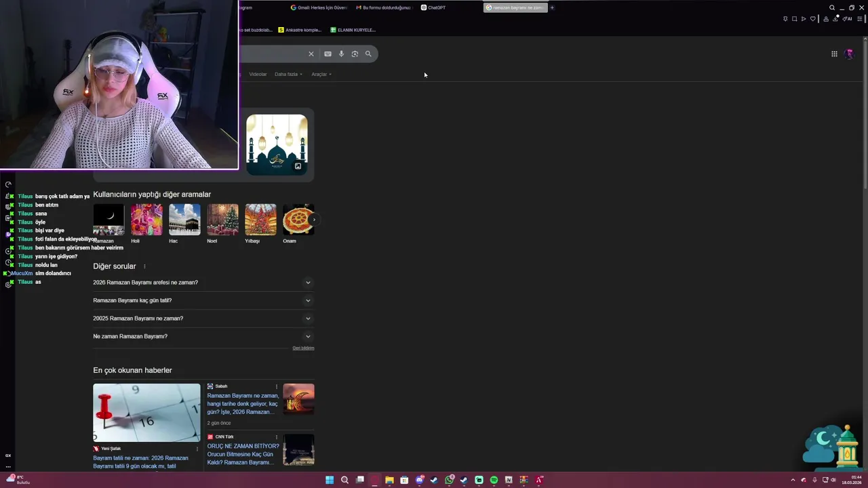The width and height of the screenshot is (868, 488).
Task: Open the Google account avatar menu
Action: pos(849,54)
